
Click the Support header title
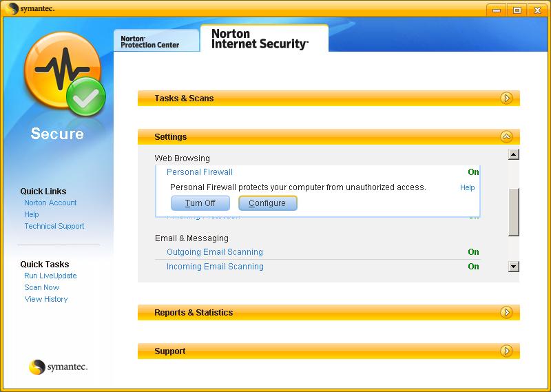169,351
